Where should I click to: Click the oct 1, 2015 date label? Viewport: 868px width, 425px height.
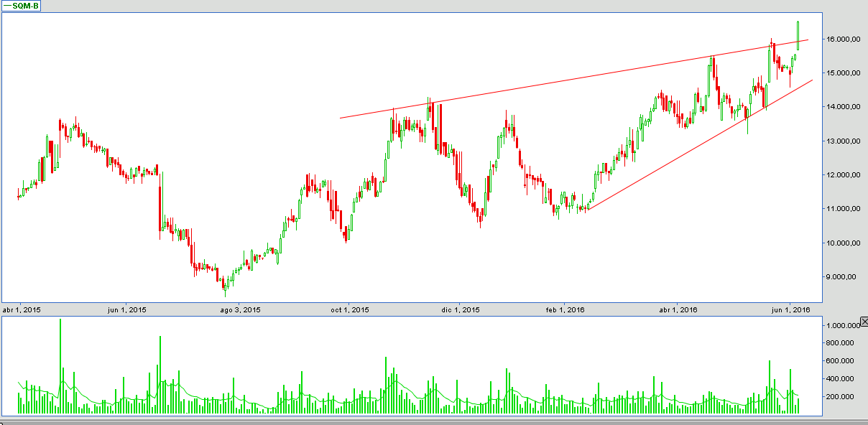click(350, 310)
